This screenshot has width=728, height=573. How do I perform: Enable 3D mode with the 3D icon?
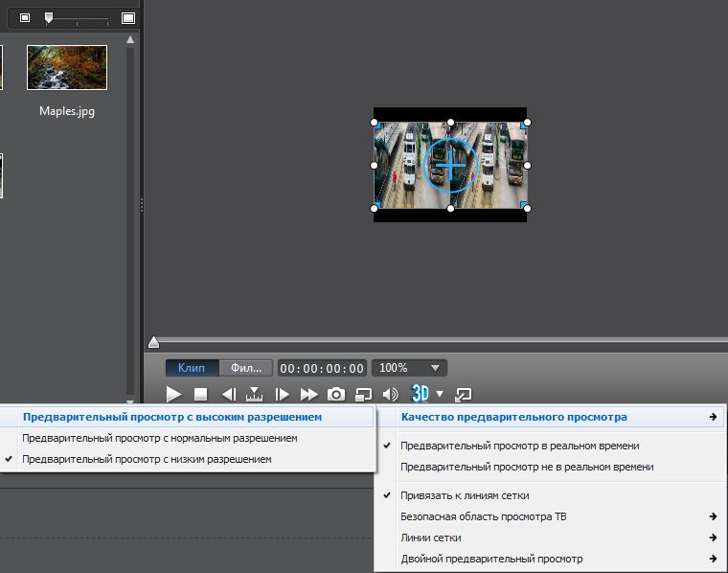pos(420,393)
